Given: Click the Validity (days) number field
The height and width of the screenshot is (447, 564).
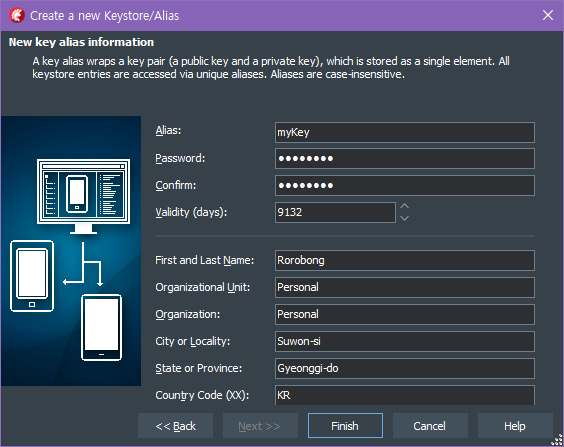Looking at the screenshot, I should pyautogui.click(x=335, y=212).
